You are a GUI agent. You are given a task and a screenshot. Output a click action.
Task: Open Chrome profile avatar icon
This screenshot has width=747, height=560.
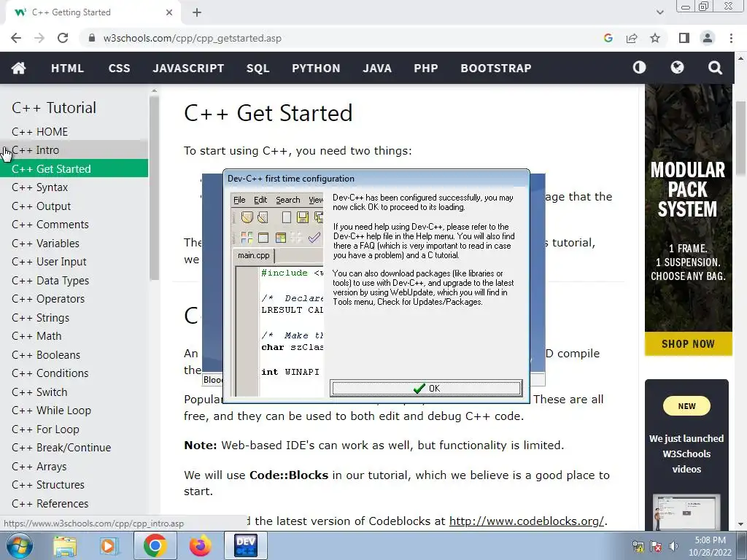tap(708, 38)
